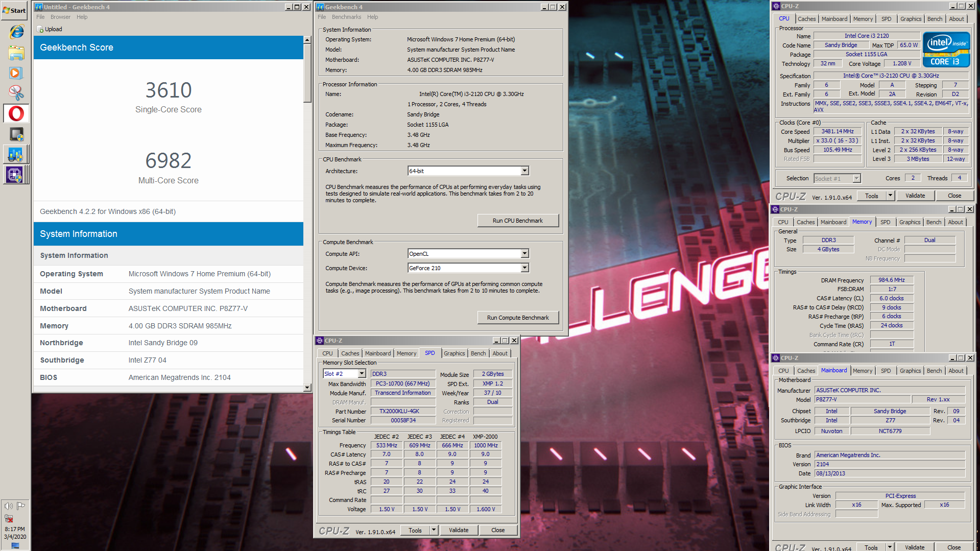Click the disconnected network tray icon
The height and width of the screenshot is (551, 980).
click(x=9, y=518)
